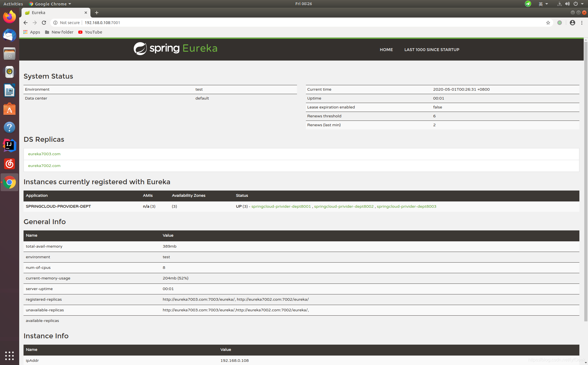Open Chrome profile account icon
This screenshot has height=365, width=588.
tap(572, 23)
